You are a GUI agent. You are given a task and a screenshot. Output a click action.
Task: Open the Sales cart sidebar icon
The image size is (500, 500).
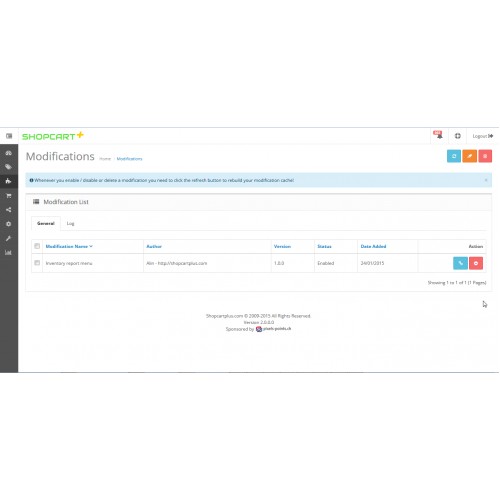pos(9,196)
